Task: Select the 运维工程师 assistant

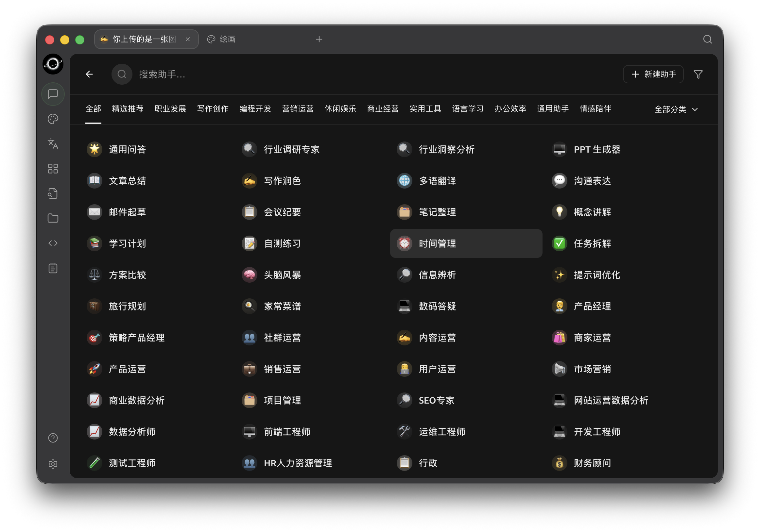Action: [466, 432]
